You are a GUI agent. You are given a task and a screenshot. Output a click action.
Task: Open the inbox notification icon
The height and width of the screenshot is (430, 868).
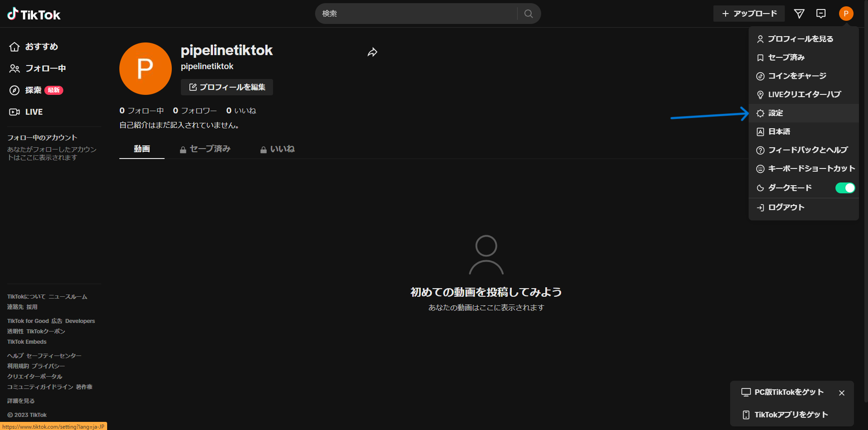coord(821,14)
